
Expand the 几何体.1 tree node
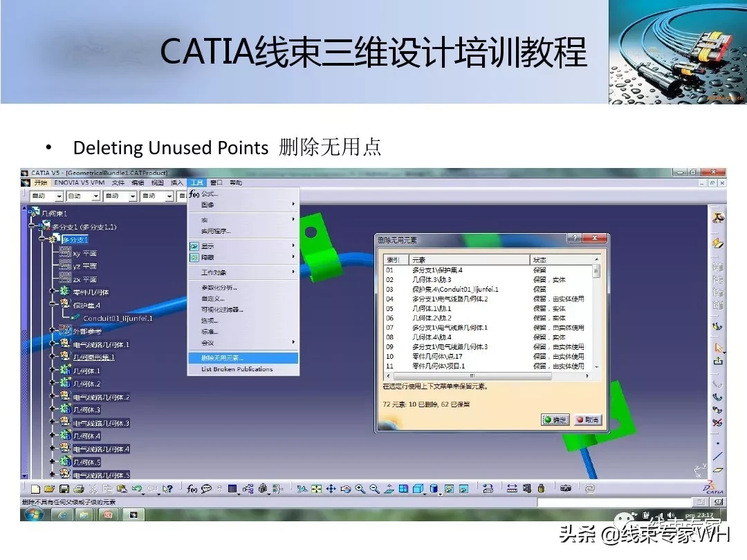53,369
